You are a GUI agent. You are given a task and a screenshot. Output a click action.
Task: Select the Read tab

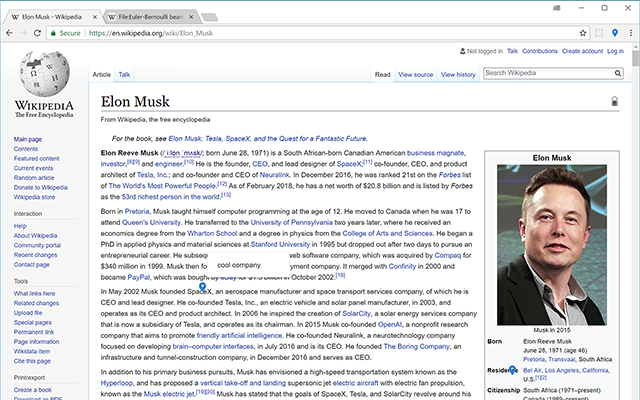coord(382,74)
